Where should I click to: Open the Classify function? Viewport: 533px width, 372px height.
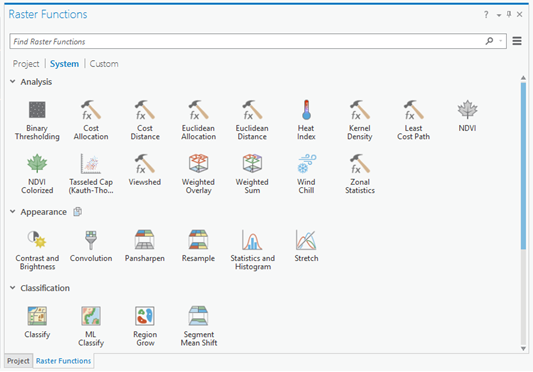(x=37, y=322)
